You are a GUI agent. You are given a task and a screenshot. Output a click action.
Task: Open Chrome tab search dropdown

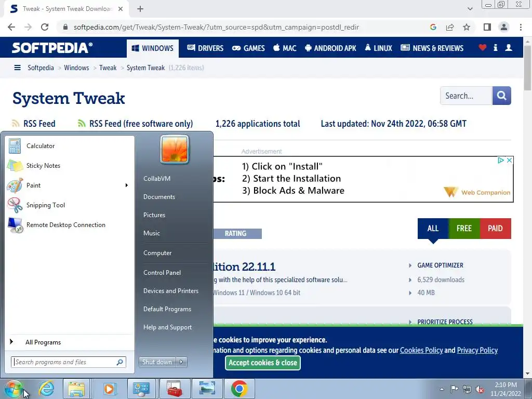click(470, 9)
